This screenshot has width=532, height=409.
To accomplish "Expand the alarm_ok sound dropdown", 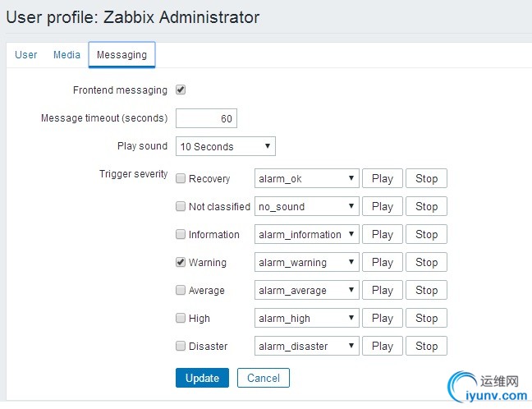I will coord(307,178).
